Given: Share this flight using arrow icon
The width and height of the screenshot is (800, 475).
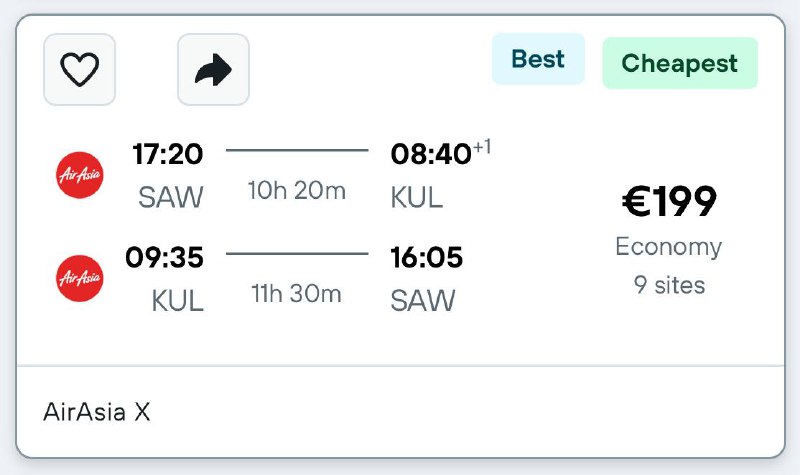Looking at the screenshot, I should (213, 70).
